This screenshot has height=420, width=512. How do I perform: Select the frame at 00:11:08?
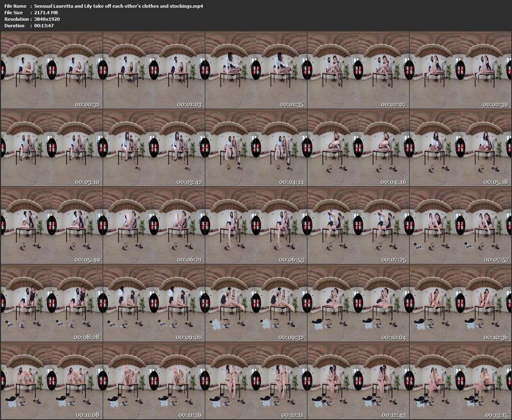click(51, 381)
